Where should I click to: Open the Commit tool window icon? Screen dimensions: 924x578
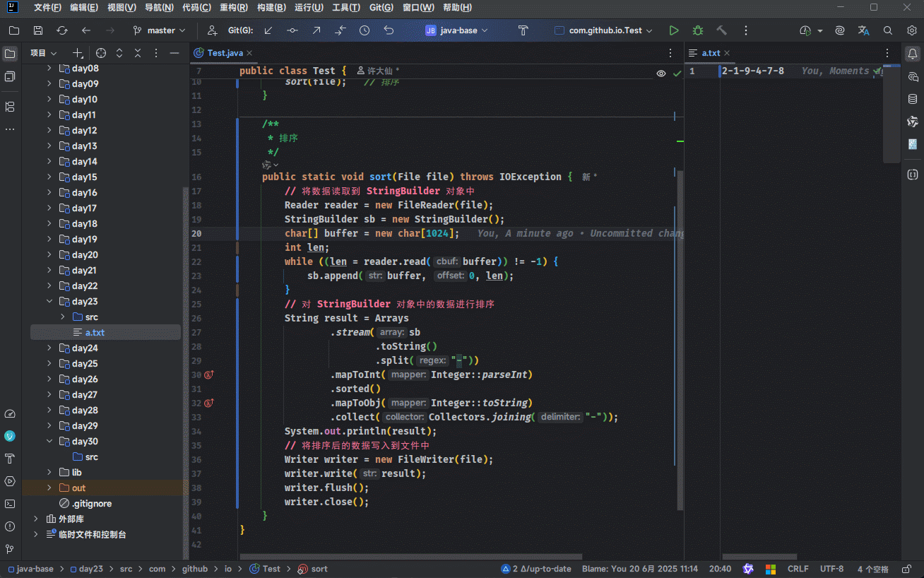(10, 76)
